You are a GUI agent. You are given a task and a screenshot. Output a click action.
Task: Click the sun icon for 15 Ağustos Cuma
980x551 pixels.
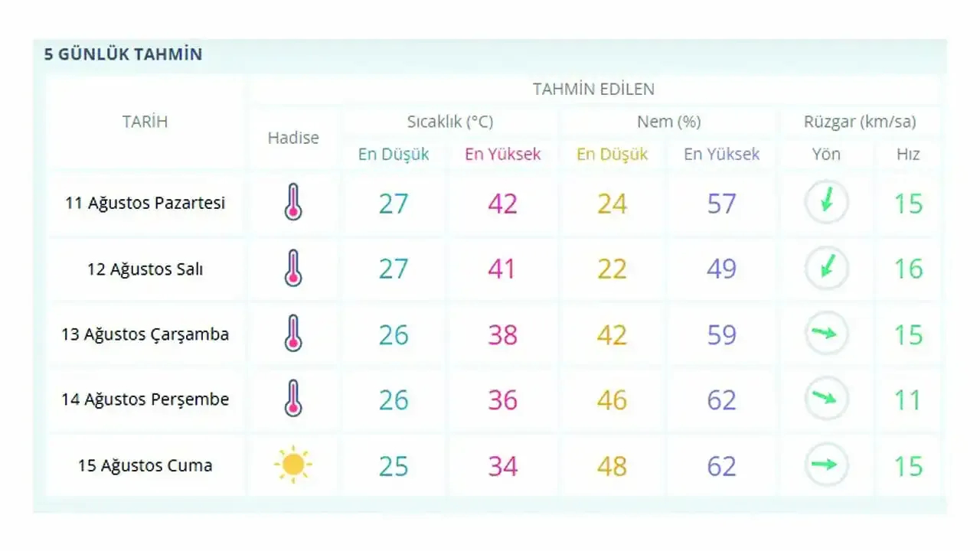(293, 465)
